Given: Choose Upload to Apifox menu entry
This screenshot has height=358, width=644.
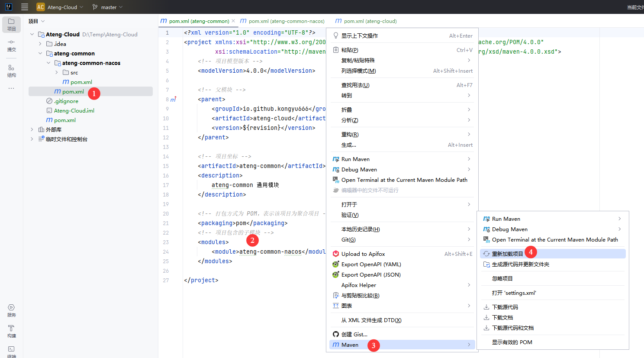Looking at the screenshot, I should pyautogui.click(x=363, y=254).
